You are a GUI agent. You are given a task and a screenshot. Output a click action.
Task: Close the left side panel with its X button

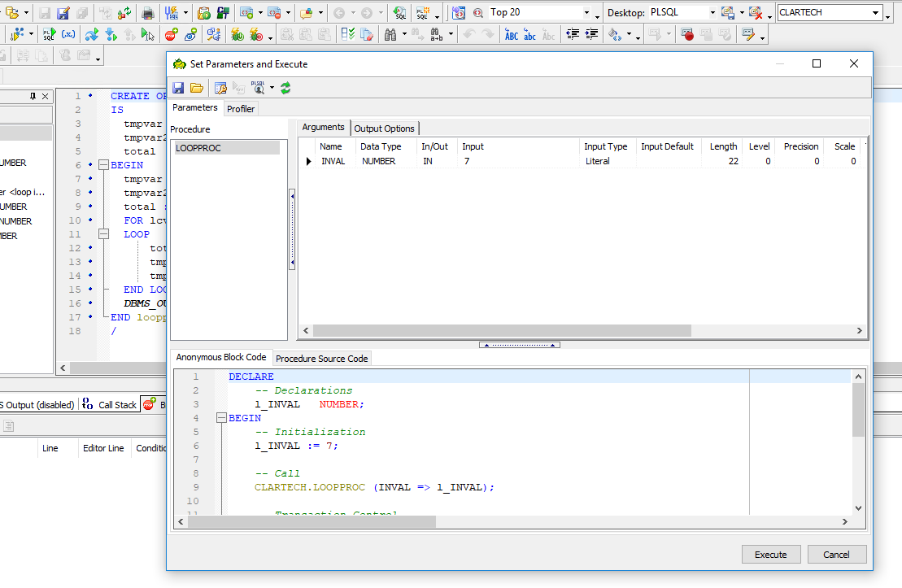45,97
